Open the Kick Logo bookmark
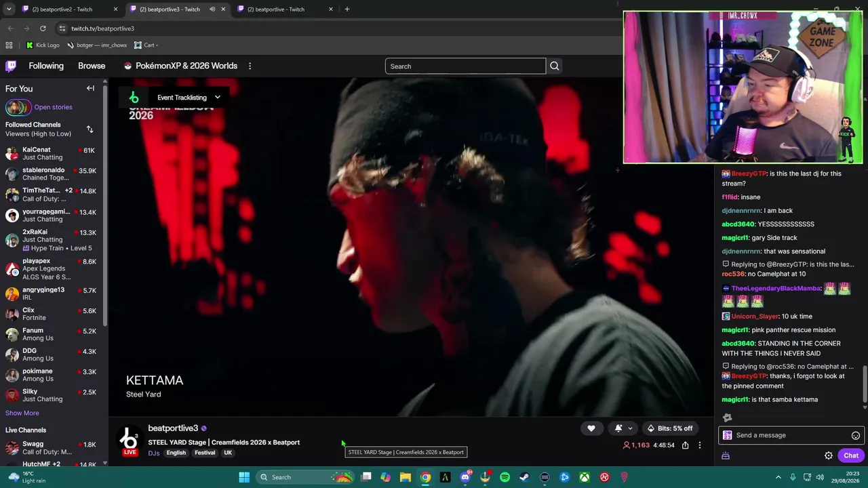Image resolution: width=868 pixels, height=488 pixels. [x=43, y=45]
